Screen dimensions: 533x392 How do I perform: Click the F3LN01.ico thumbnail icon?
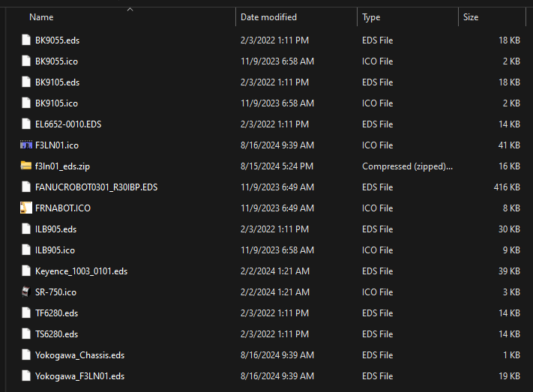pyautogui.click(x=26, y=145)
